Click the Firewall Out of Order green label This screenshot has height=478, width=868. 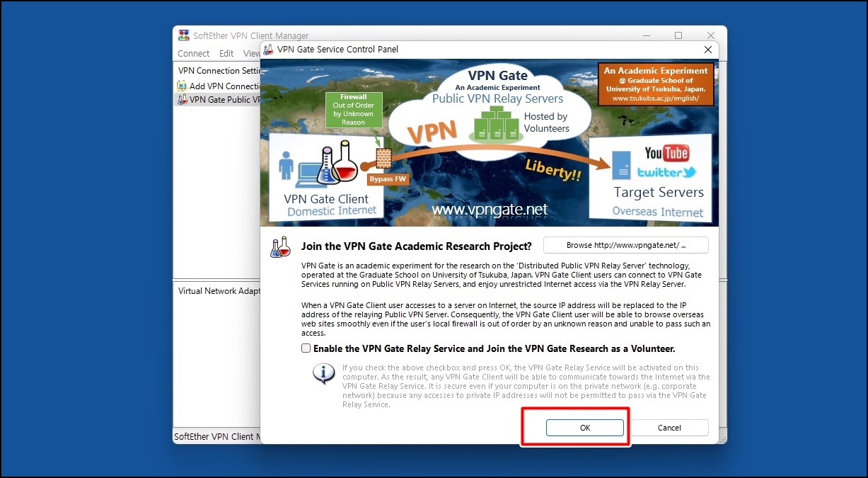(x=353, y=110)
